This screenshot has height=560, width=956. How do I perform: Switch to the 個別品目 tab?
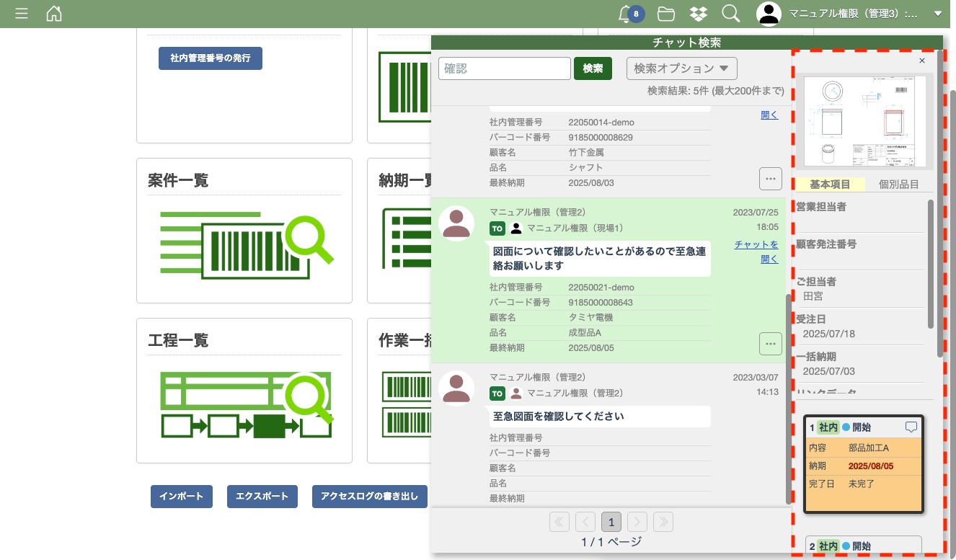[898, 184]
